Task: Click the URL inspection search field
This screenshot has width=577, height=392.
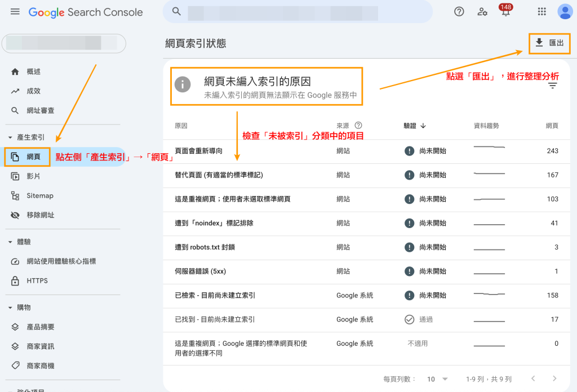Action: (x=298, y=12)
